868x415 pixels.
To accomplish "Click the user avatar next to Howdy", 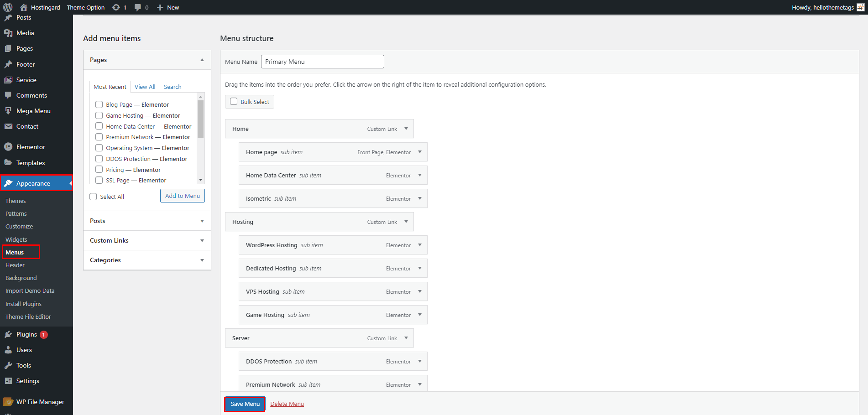I will click(x=860, y=7).
